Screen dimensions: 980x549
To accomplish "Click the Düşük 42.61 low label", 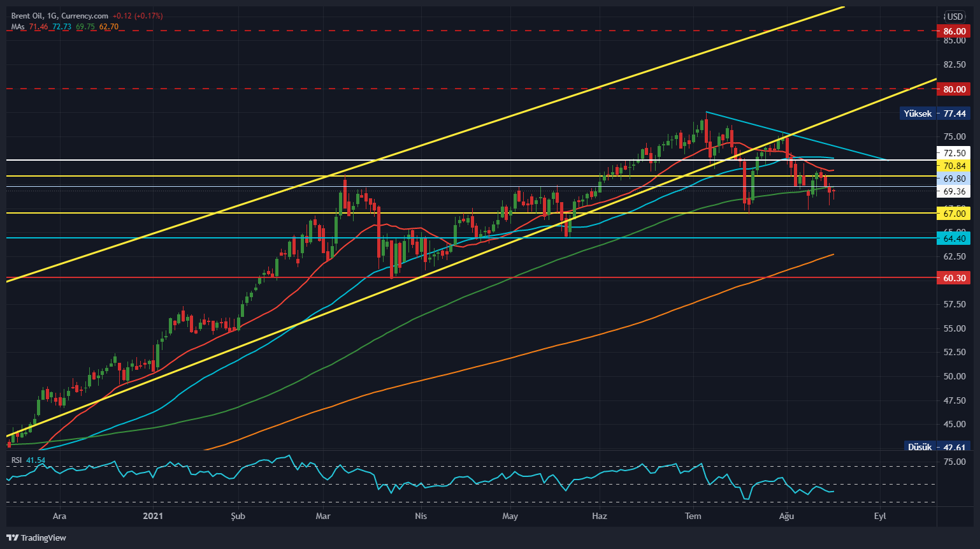I will click(937, 447).
